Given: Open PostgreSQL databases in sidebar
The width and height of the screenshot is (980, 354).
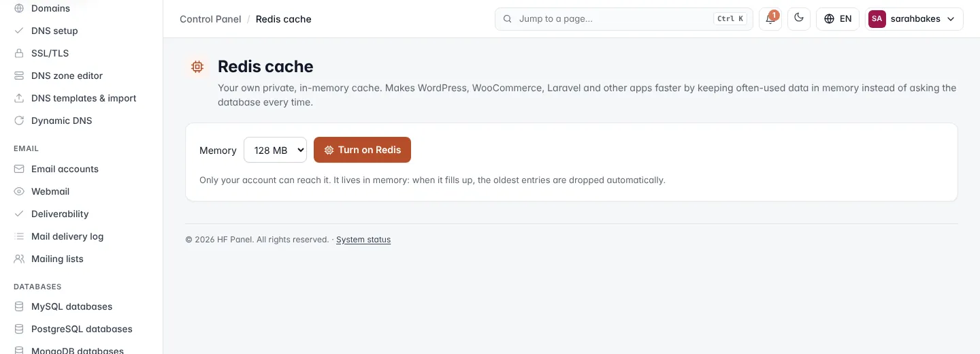Looking at the screenshot, I should (x=81, y=329).
